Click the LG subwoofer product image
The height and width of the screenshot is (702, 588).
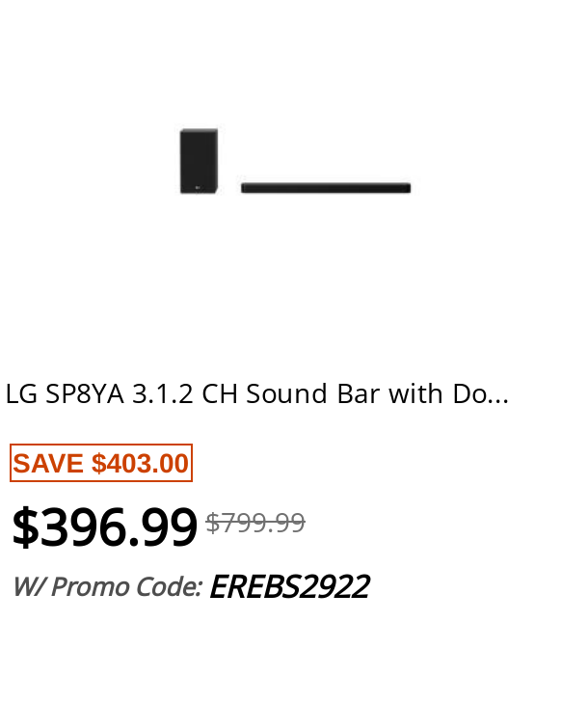coord(199,161)
